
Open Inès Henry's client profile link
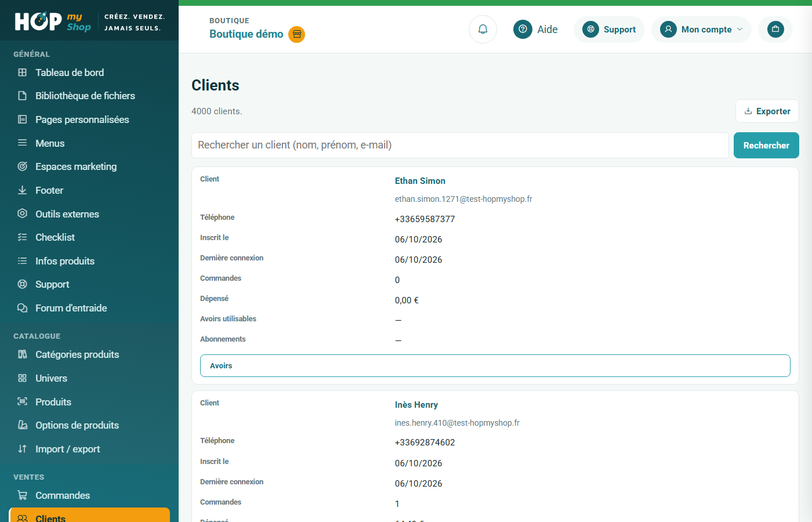point(416,405)
